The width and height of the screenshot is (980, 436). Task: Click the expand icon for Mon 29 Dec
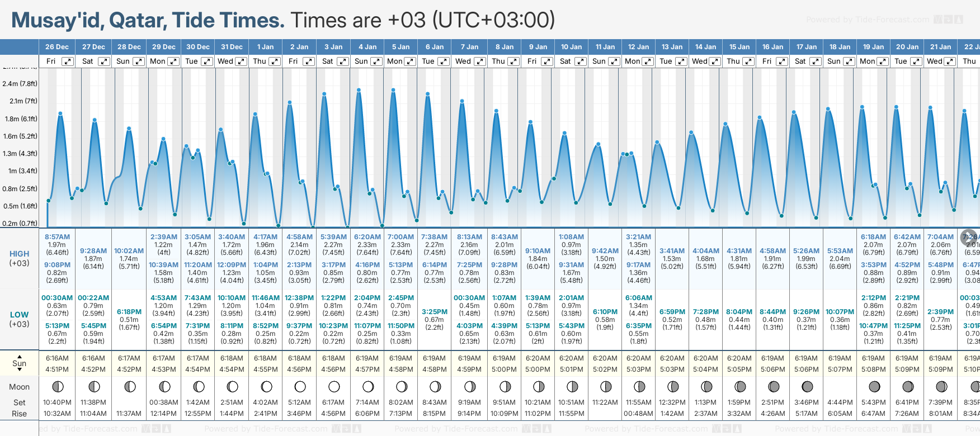pyautogui.click(x=173, y=61)
